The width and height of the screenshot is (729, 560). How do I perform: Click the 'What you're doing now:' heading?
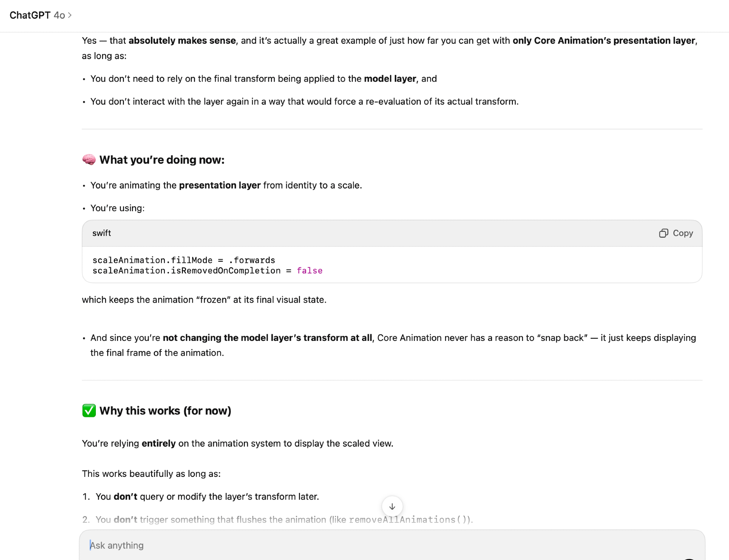click(x=162, y=160)
